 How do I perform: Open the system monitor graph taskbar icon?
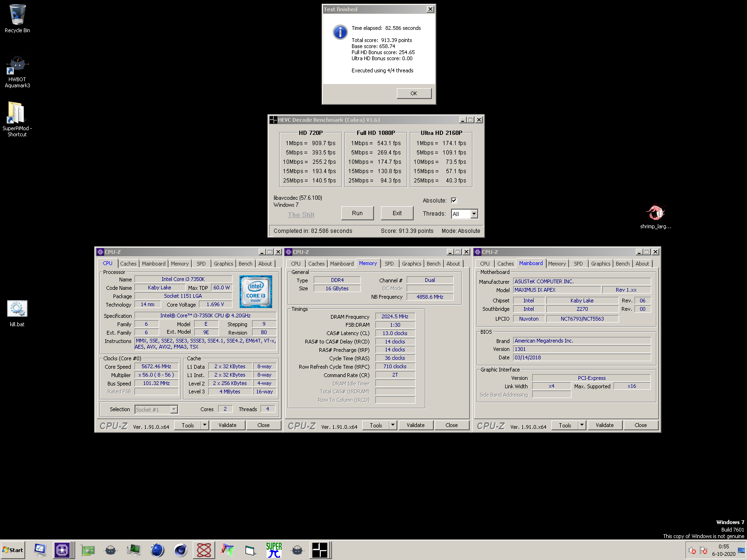[x=134, y=550]
